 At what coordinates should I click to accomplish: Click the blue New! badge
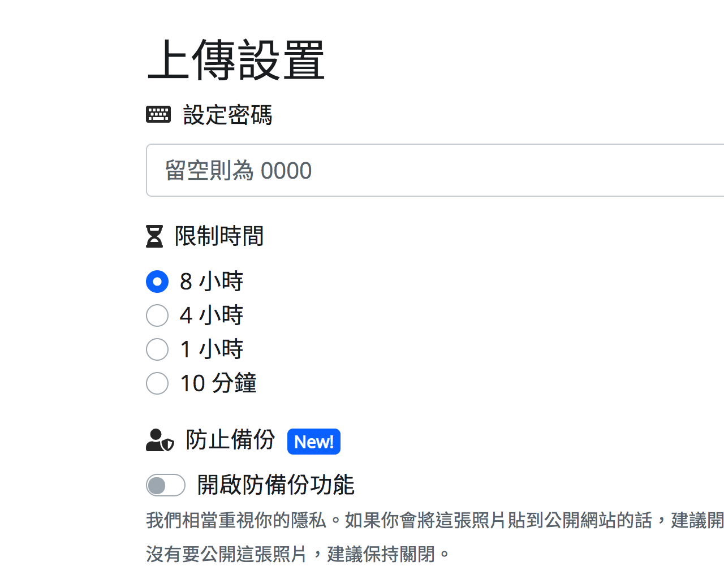click(x=314, y=442)
